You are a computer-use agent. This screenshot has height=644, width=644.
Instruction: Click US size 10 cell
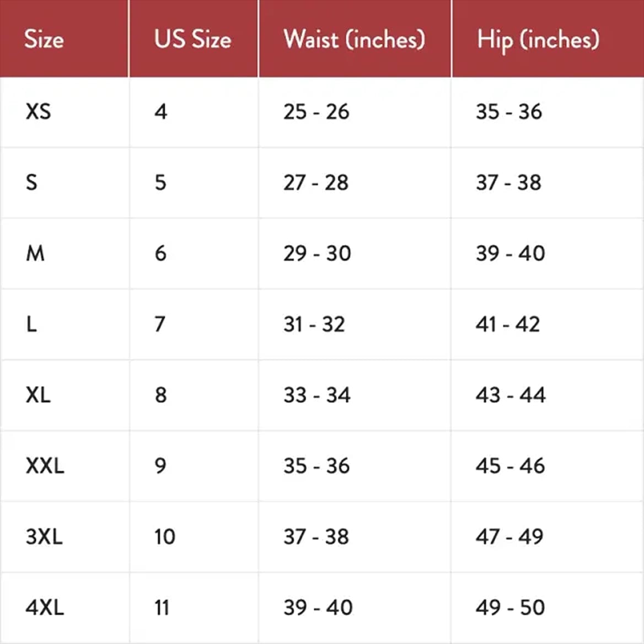[x=164, y=536]
